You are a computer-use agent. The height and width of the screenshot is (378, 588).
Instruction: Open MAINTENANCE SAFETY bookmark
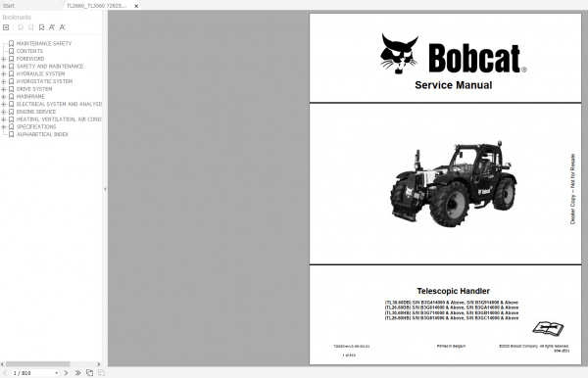[44, 43]
